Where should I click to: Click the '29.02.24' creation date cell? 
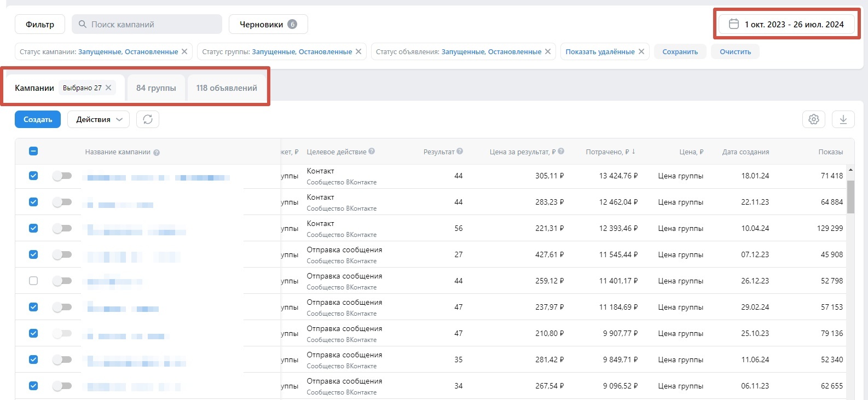coord(755,307)
